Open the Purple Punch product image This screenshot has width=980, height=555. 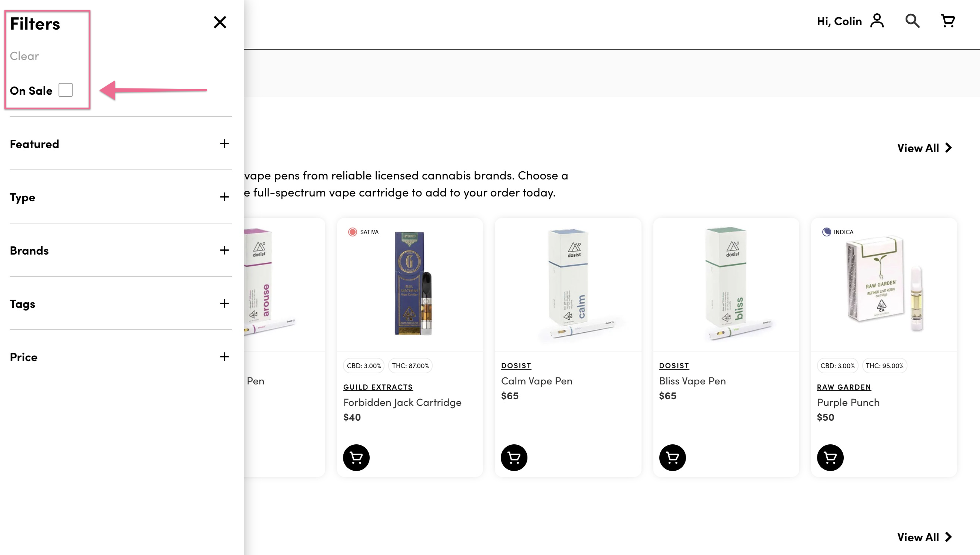point(883,284)
